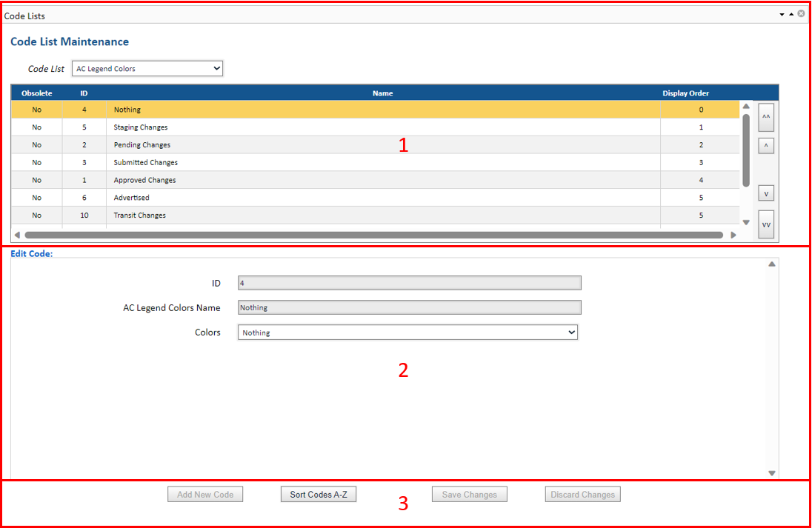
Task: Move selected code down one with v button
Action: [x=766, y=194]
